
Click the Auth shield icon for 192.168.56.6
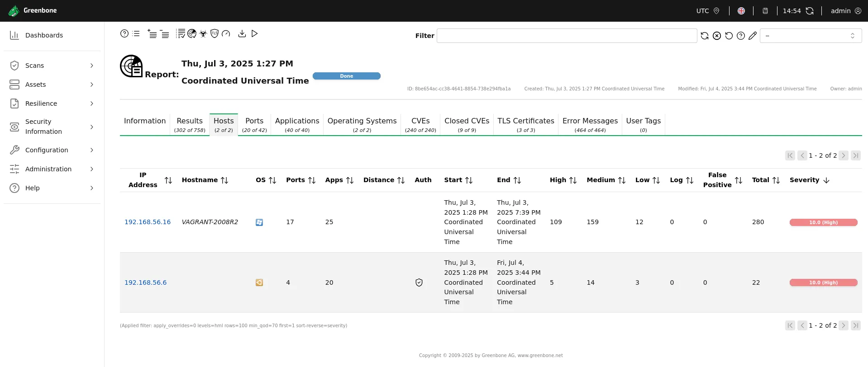pyautogui.click(x=419, y=282)
